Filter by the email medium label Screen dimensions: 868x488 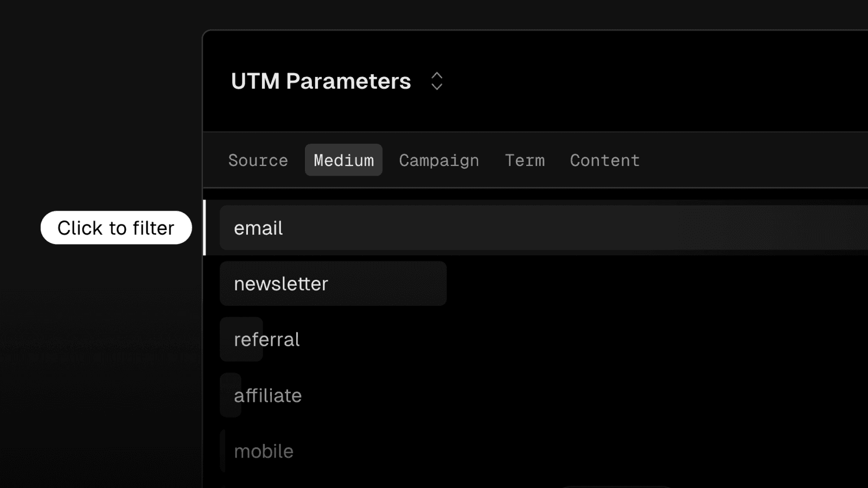pos(258,228)
